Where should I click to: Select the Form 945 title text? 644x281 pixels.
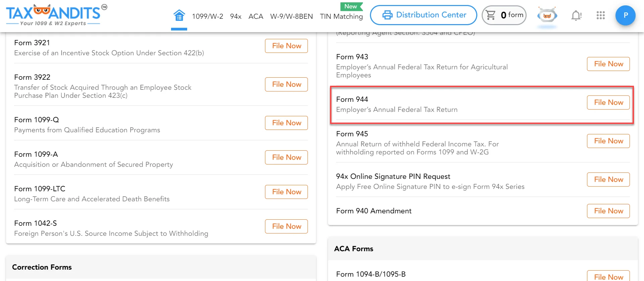pyautogui.click(x=352, y=134)
